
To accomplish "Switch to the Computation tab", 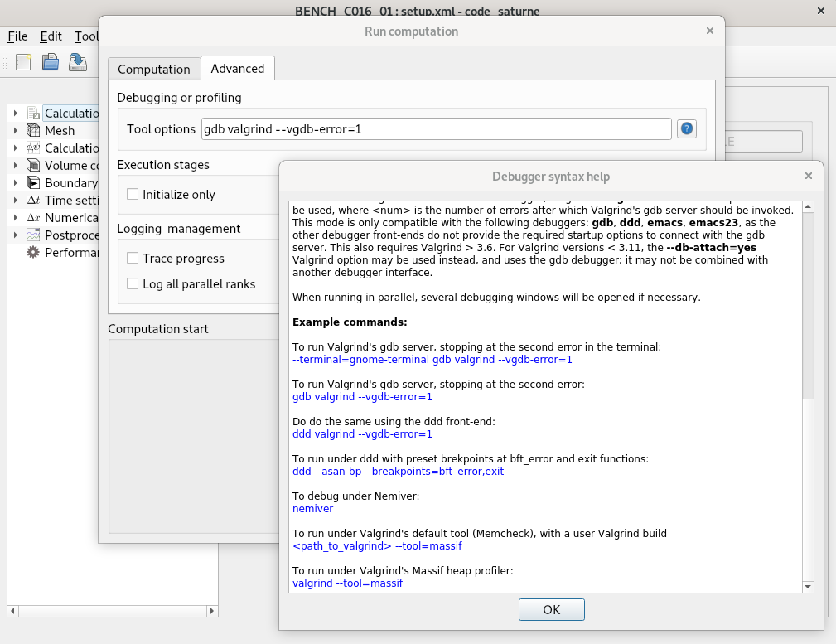I will (x=154, y=70).
